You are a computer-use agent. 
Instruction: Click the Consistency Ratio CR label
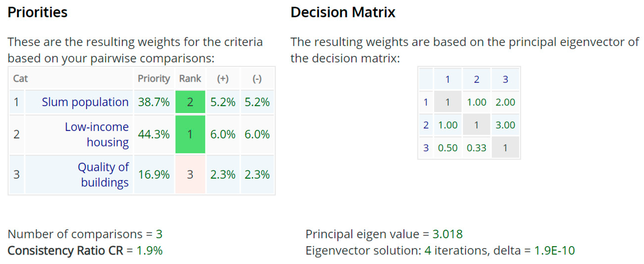click(x=65, y=250)
